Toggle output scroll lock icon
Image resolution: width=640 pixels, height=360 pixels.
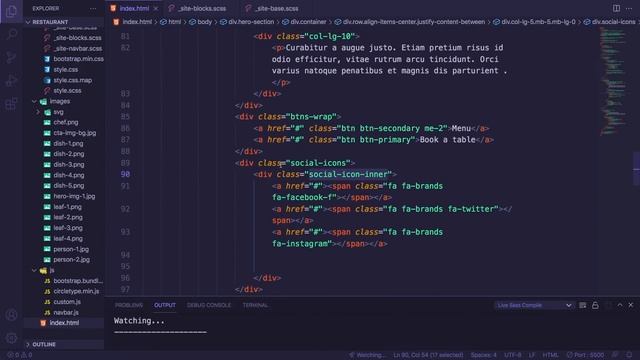click(595, 305)
